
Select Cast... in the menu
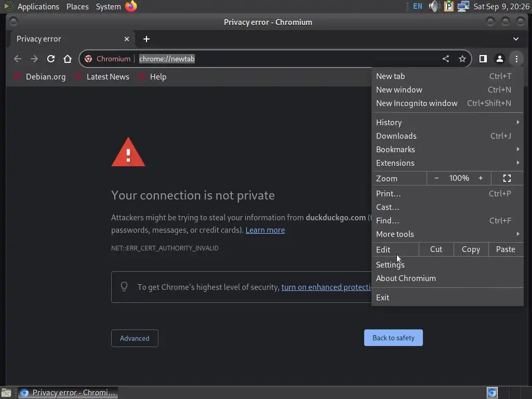447,207
